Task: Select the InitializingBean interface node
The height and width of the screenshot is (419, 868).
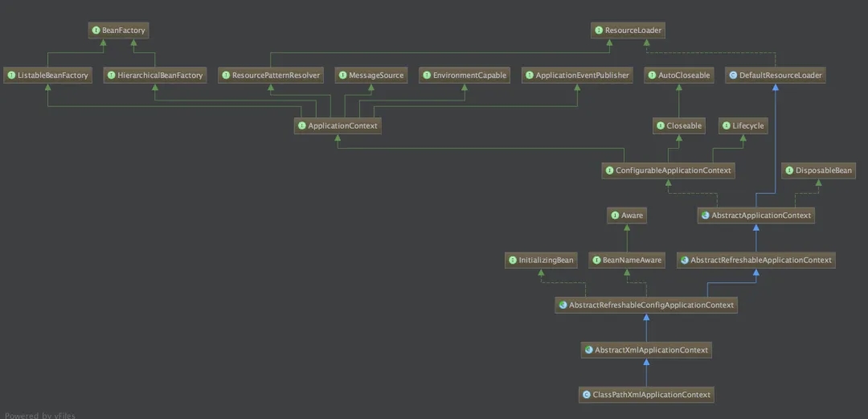Action: point(541,261)
